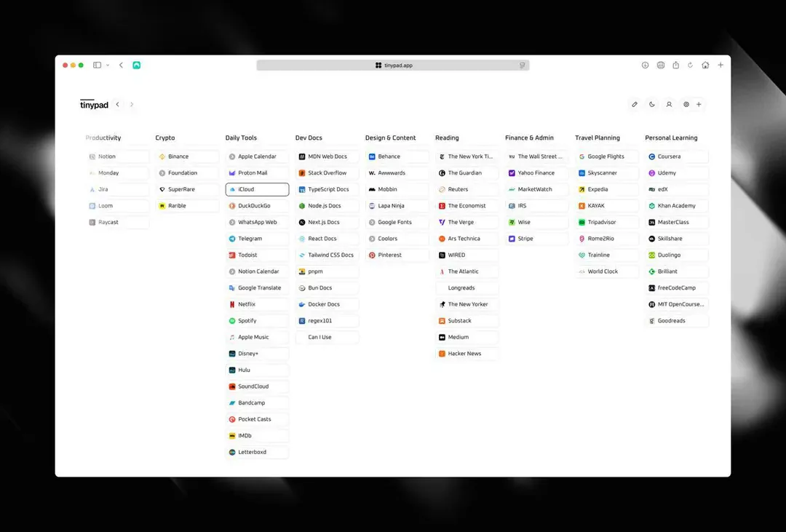Open the Coursera bookmark
This screenshot has height=532, width=786.
(x=677, y=156)
